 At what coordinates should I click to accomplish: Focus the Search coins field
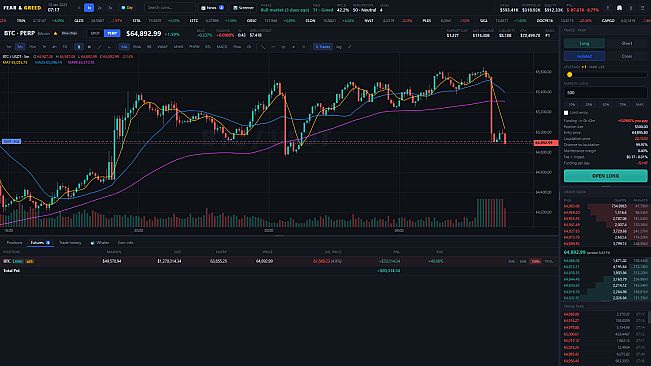tap(169, 7)
